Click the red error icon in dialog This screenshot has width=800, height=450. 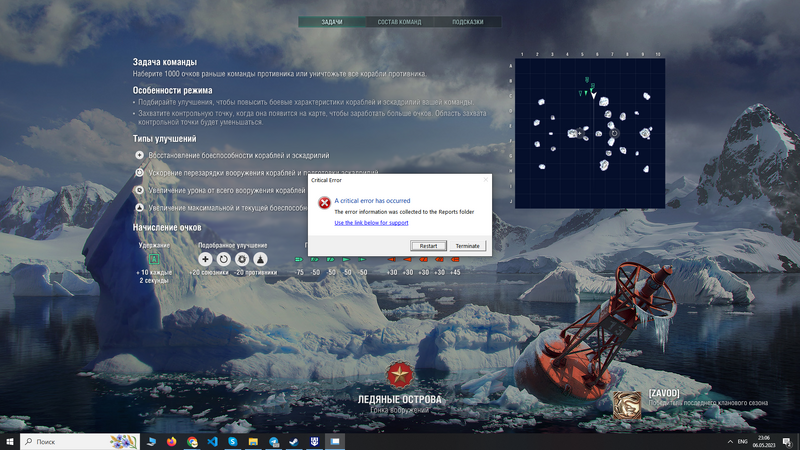point(323,203)
